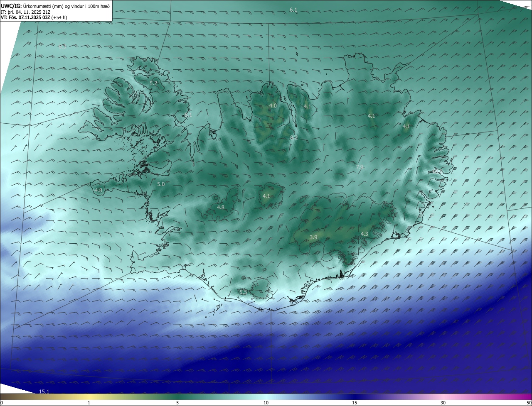
Task: Click the '1' tick on the color scale
Action: (x=89, y=403)
